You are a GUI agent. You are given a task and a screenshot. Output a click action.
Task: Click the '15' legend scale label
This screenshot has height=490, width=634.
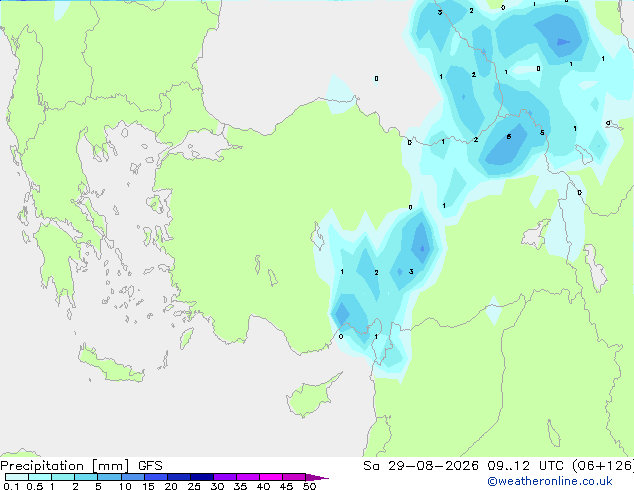pyautogui.click(x=148, y=486)
